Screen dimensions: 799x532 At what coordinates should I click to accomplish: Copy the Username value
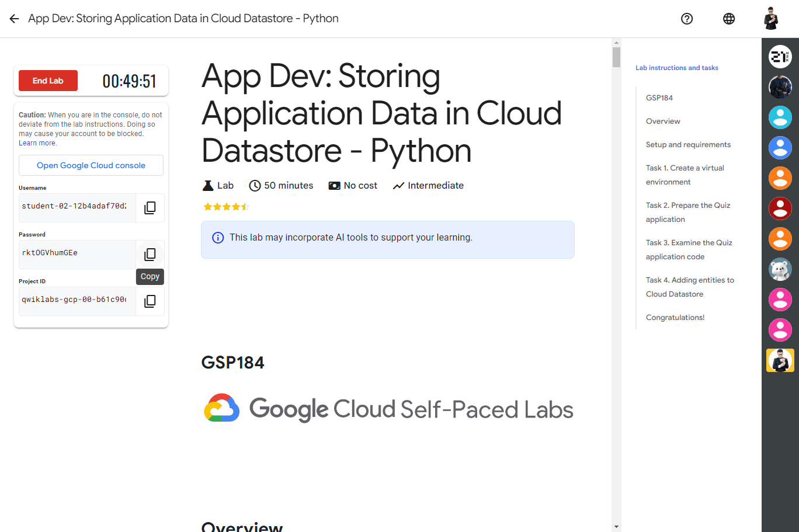(150, 208)
